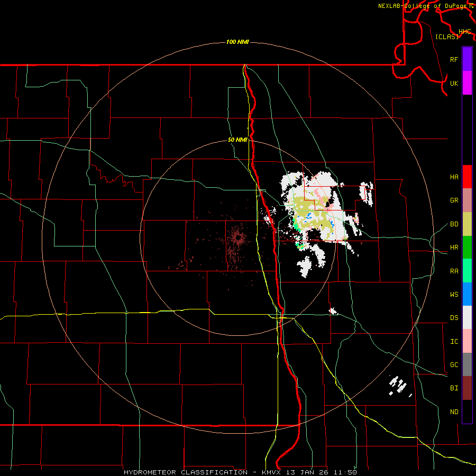Screen dimensions: 476x476
Task: Click the DS legend label
Action: 454,317
